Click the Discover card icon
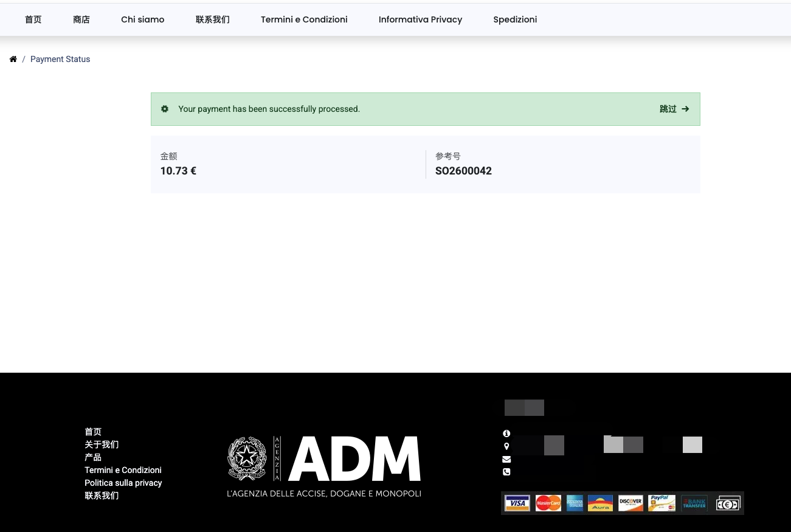 (x=630, y=503)
